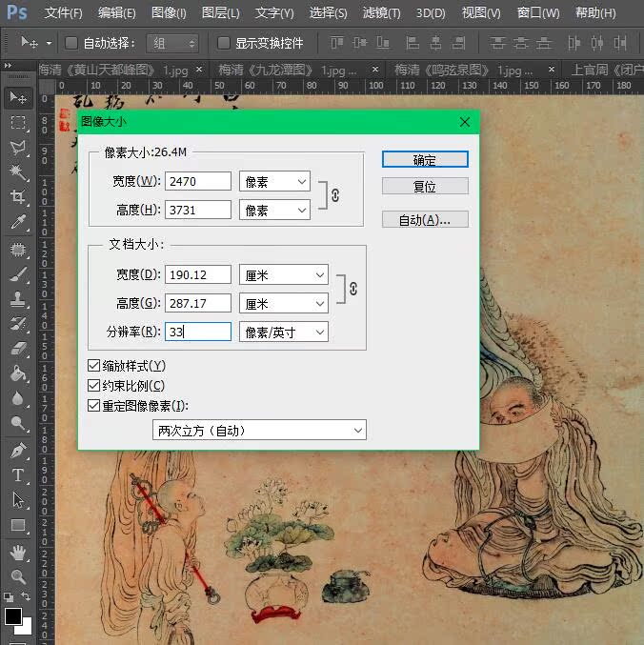This screenshot has height=645, width=644.
Task: Open the 文件(F) menu
Action: pyautogui.click(x=63, y=13)
